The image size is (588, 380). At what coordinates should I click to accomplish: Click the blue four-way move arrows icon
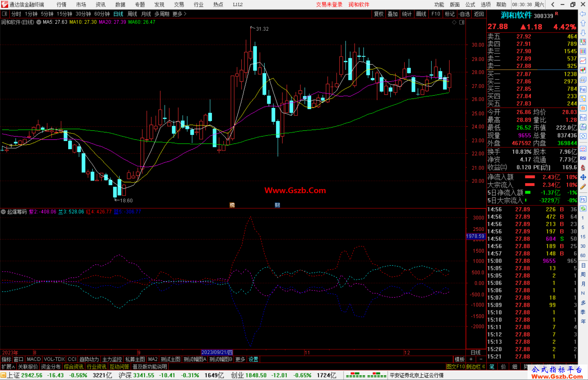click(583, 177)
